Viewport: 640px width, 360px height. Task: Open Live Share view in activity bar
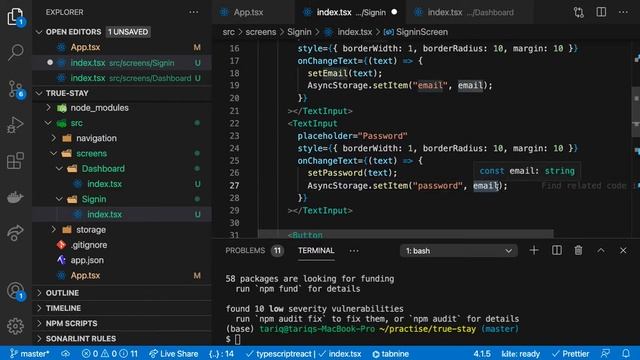[x=16, y=233]
